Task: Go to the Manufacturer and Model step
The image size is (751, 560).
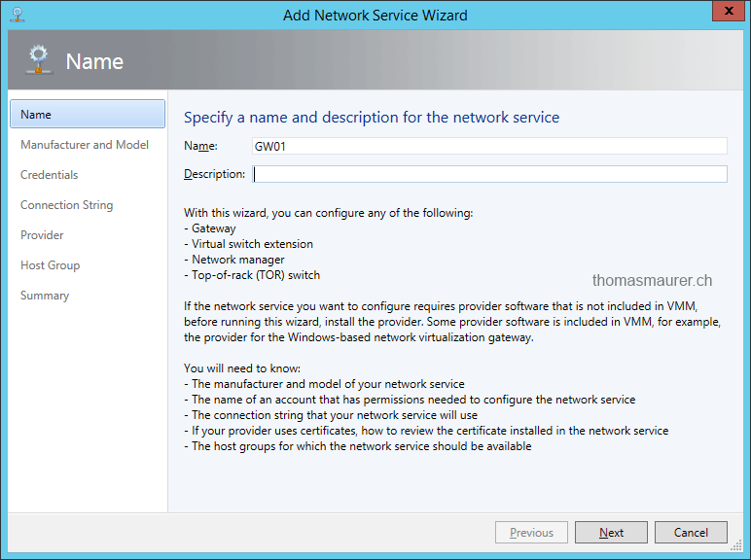Action: tap(85, 145)
